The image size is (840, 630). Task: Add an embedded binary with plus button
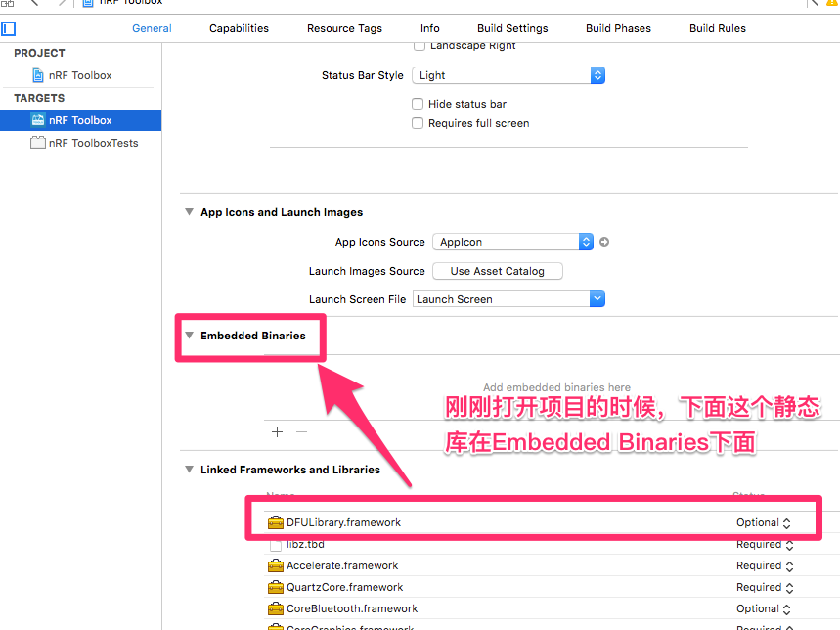(277, 431)
